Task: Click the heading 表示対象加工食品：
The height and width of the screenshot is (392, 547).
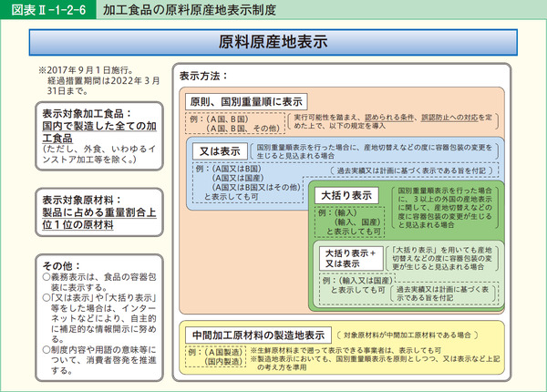Action: point(87,113)
